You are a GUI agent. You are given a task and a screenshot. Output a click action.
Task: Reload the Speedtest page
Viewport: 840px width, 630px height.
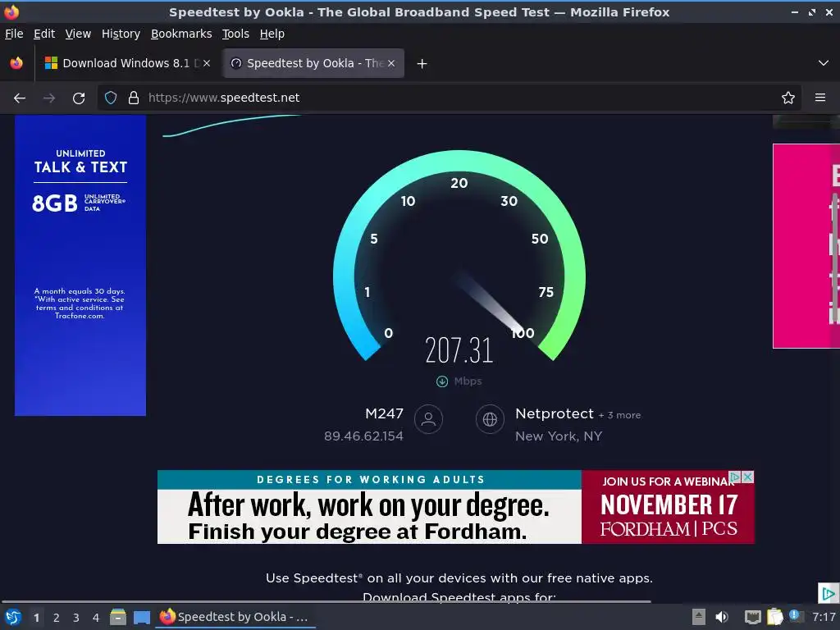pyautogui.click(x=79, y=98)
